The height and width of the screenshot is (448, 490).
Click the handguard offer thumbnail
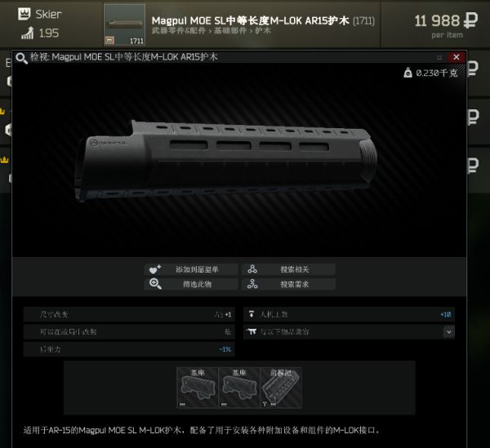click(124, 24)
